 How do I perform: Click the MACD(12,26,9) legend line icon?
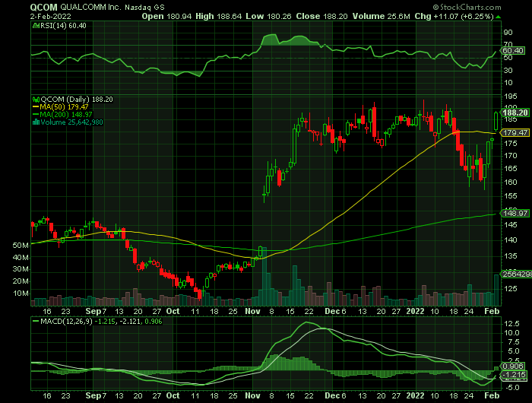pyautogui.click(x=34, y=322)
